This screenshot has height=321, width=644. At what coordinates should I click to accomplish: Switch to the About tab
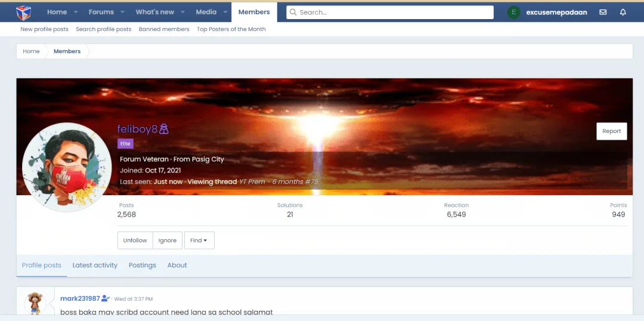tap(177, 266)
